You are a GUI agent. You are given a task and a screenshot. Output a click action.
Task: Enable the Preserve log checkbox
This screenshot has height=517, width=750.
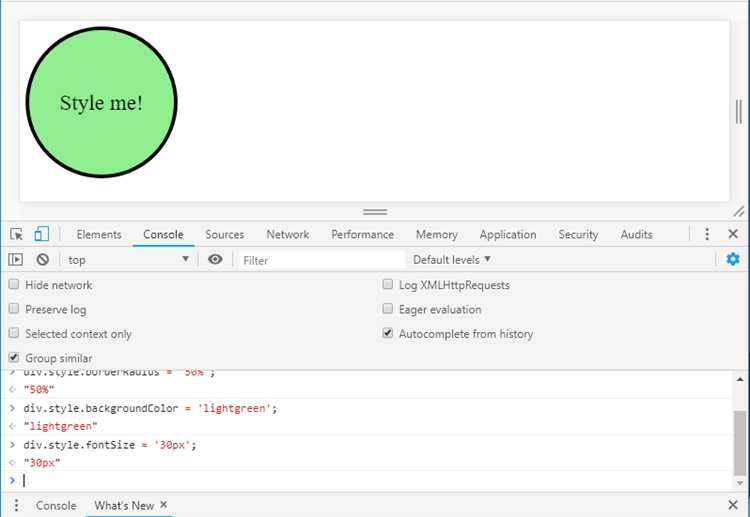click(x=14, y=309)
